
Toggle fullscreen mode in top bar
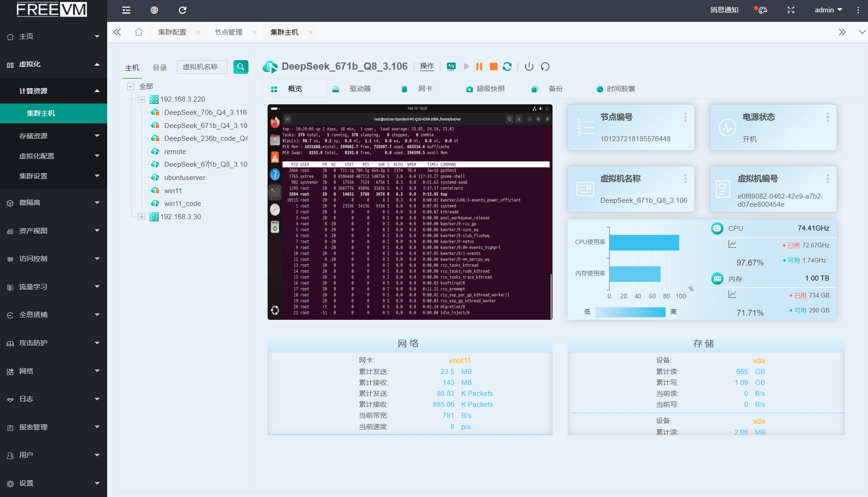click(791, 10)
